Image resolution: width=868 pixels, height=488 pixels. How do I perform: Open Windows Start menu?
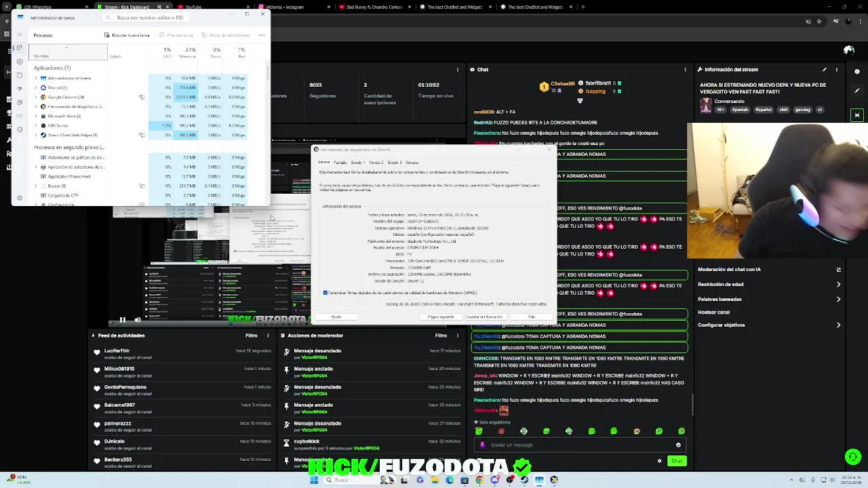314,480
